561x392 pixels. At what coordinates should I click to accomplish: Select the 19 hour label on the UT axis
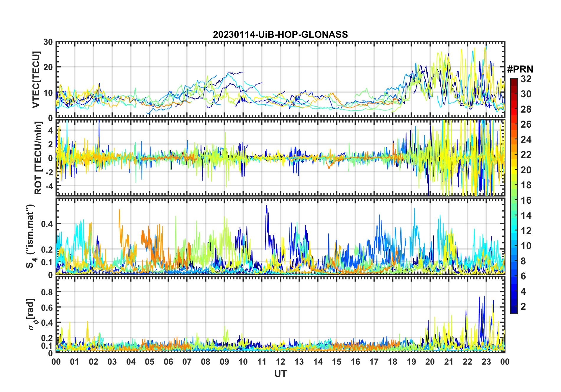coord(411,362)
